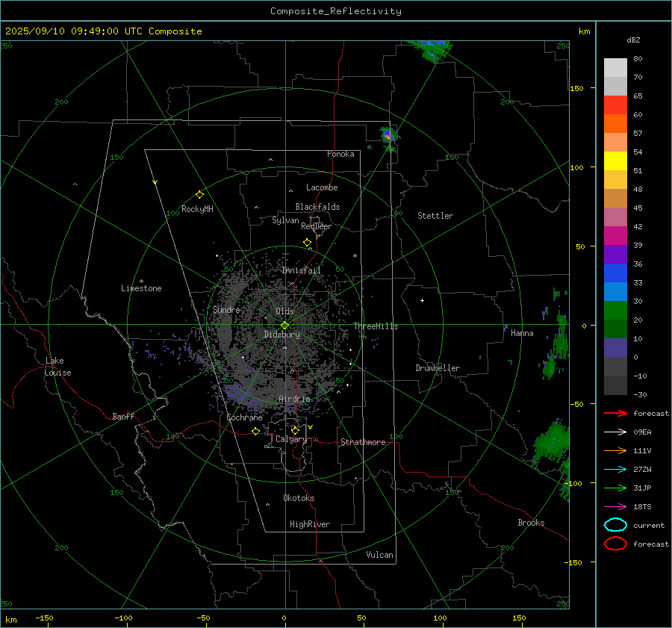Click the Airdrie label
672x628 pixels.
click(x=294, y=399)
